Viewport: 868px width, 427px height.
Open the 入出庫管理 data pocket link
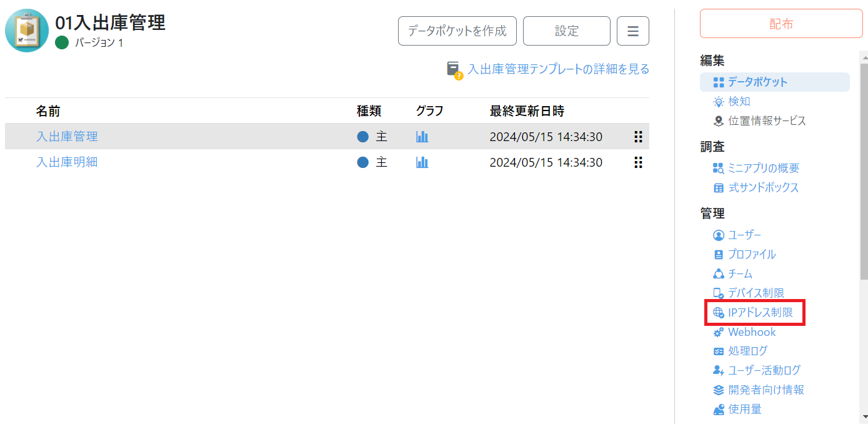67,136
